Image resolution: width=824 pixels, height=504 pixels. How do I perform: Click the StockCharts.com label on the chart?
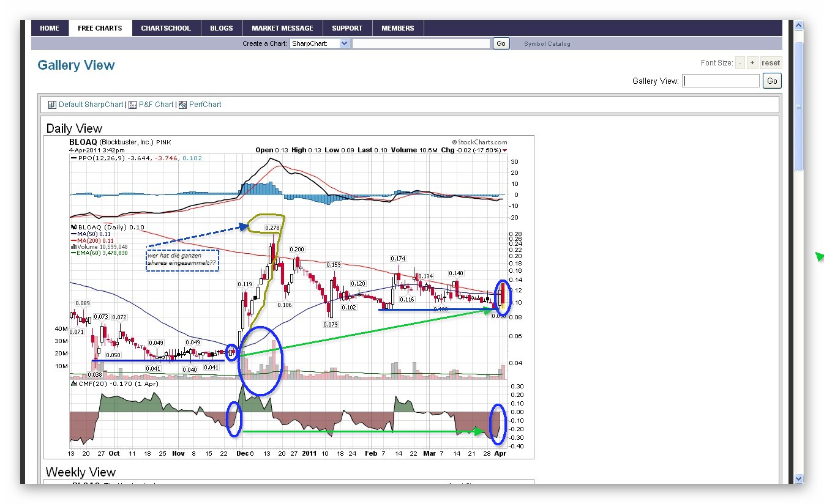coord(479,142)
